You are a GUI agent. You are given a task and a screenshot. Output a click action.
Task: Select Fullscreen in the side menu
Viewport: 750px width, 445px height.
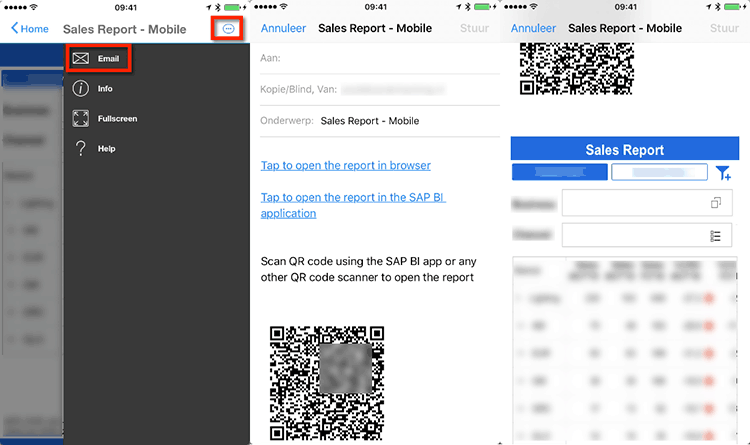tap(117, 119)
